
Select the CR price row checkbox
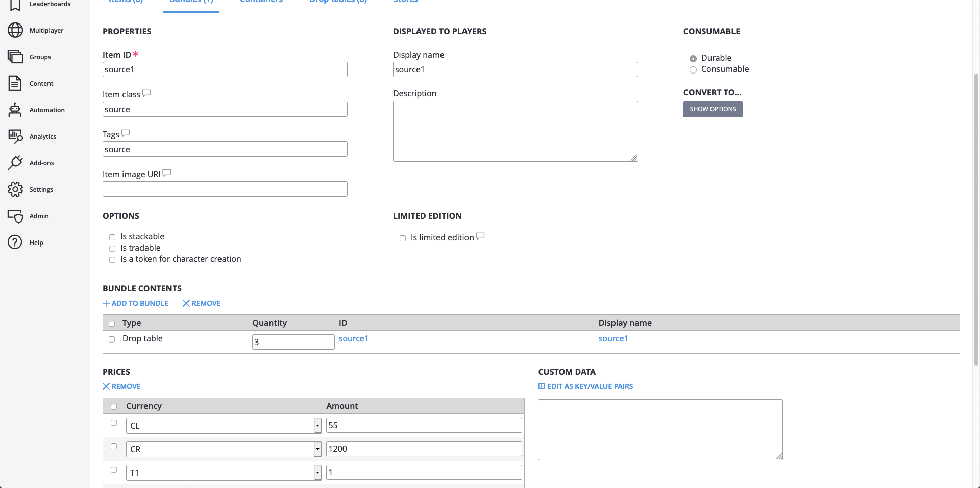114,446
